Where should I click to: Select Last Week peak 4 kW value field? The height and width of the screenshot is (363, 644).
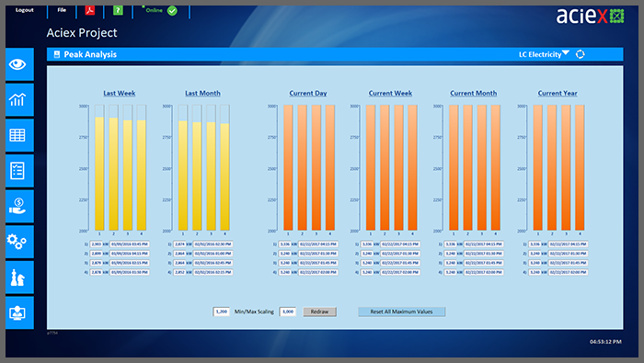click(96, 272)
